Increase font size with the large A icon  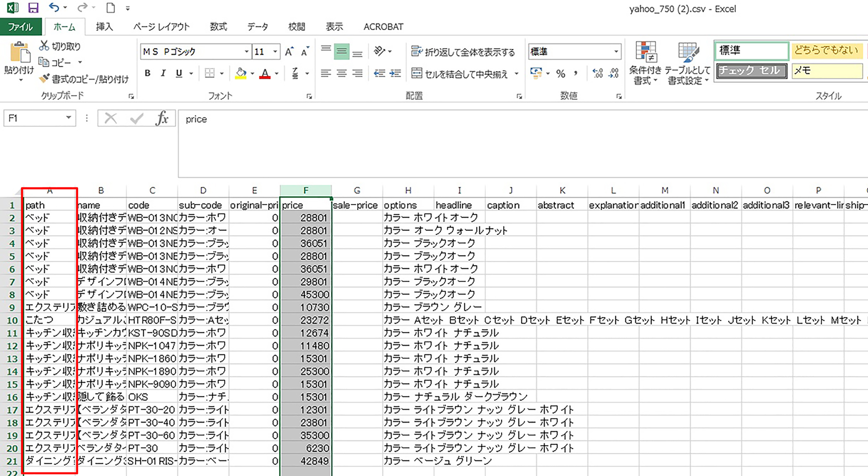289,52
